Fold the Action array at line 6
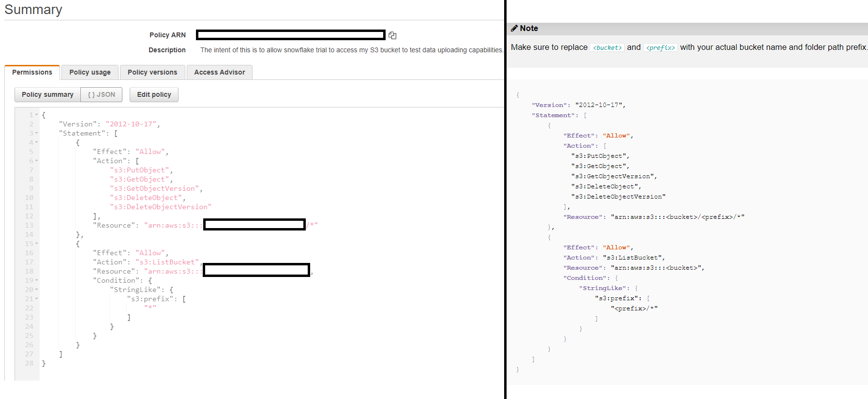868x399 pixels. tap(37, 161)
